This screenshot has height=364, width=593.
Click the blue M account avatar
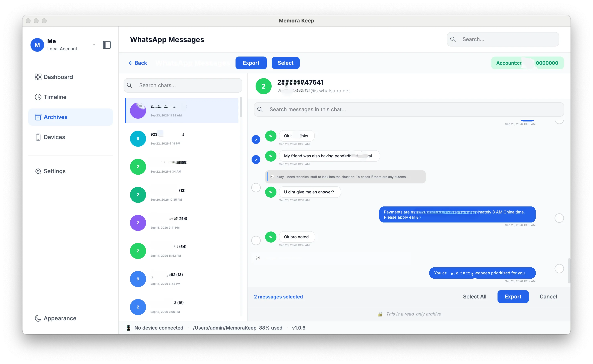pyautogui.click(x=37, y=45)
